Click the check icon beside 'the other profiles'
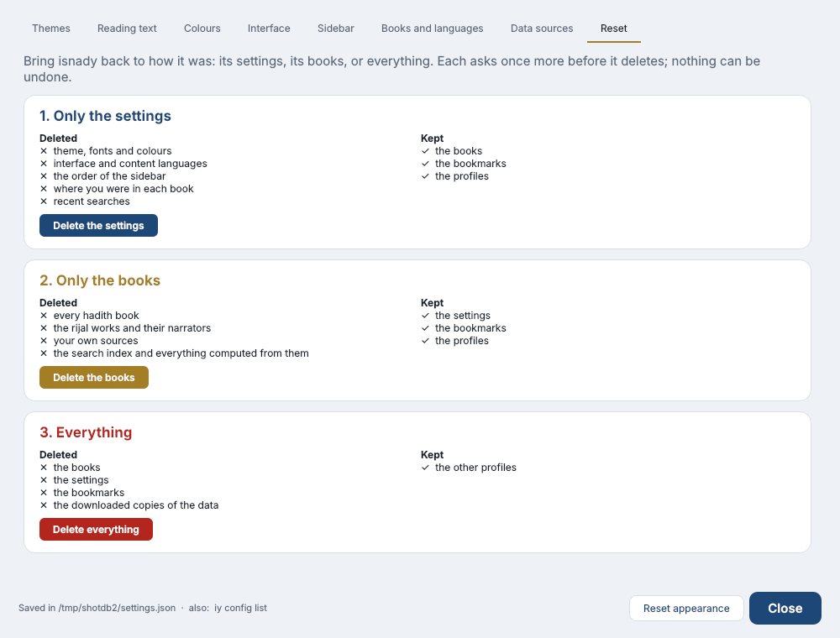This screenshot has width=840, height=638. pyautogui.click(x=425, y=468)
